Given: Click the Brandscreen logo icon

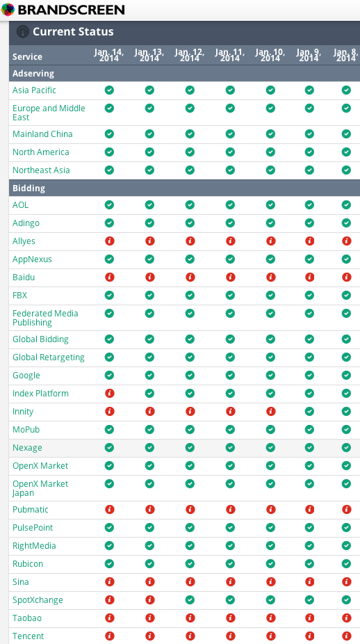Looking at the screenshot, I should [x=8, y=9].
